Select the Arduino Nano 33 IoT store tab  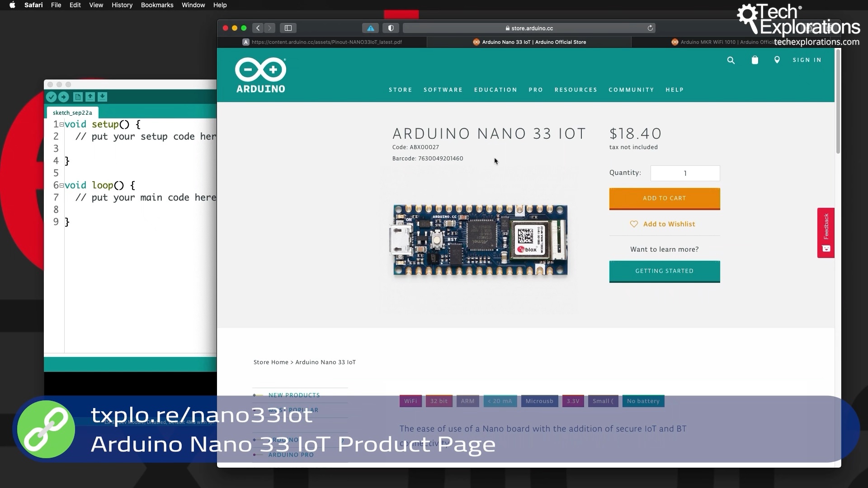click(529, 42)
